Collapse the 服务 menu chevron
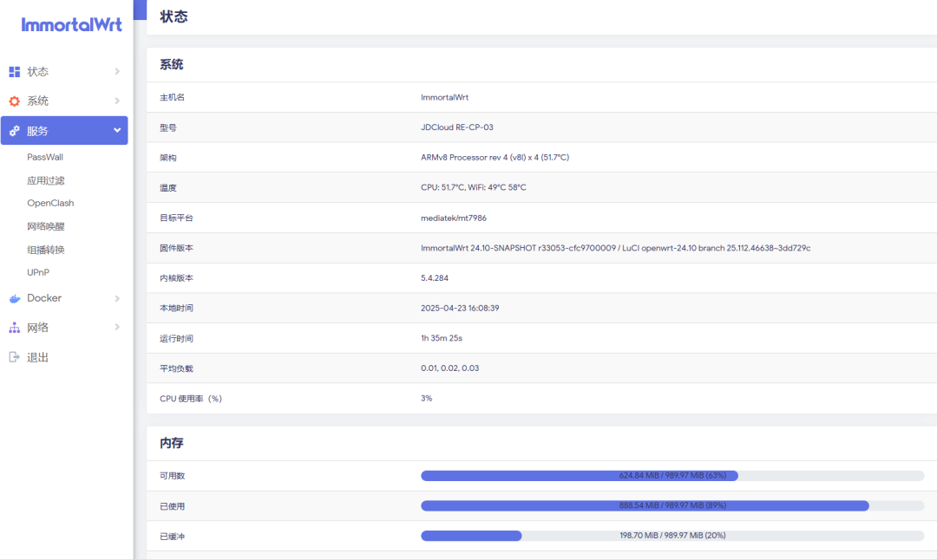Viewport: 937px width, 560px height. pyautogui.click(x=117, y=130)
